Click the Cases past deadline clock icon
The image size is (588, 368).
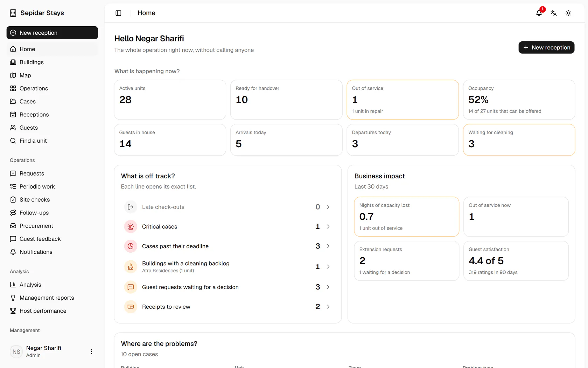(x=131, y=246)
